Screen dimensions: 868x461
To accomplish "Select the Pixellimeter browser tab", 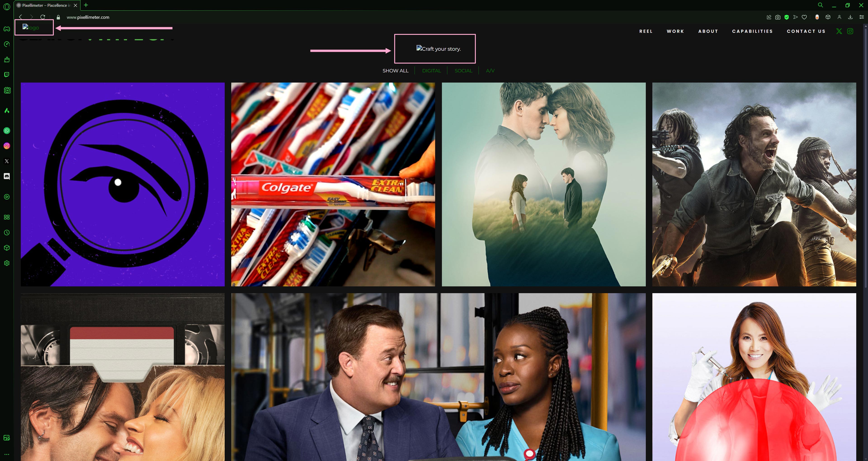I will (47, 5).
